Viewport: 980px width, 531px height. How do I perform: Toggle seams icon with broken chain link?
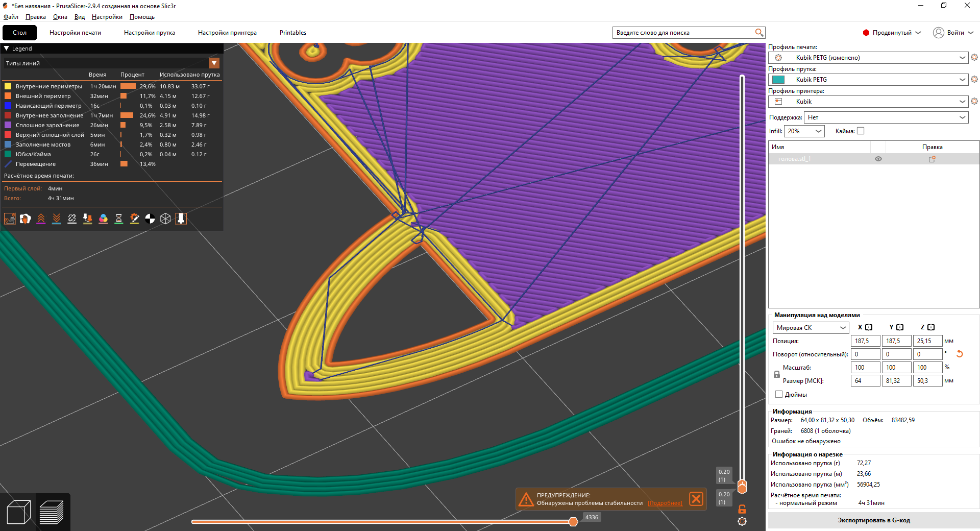(x=72, y=219)
